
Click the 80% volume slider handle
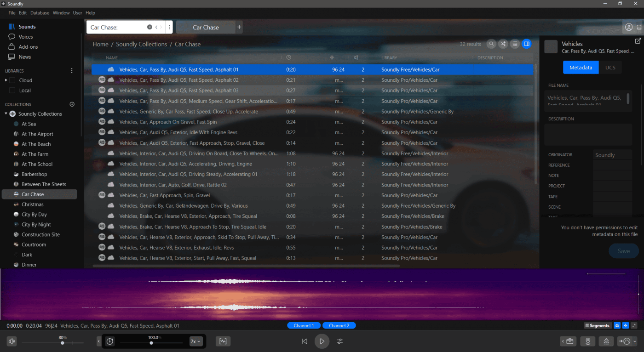click(x=63, y=343)
